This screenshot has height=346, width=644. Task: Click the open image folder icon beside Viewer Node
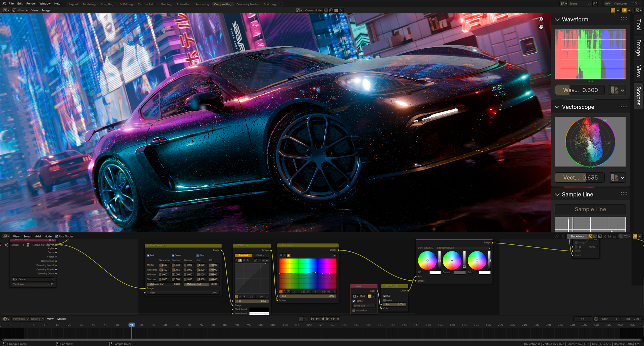coord(336,10)
